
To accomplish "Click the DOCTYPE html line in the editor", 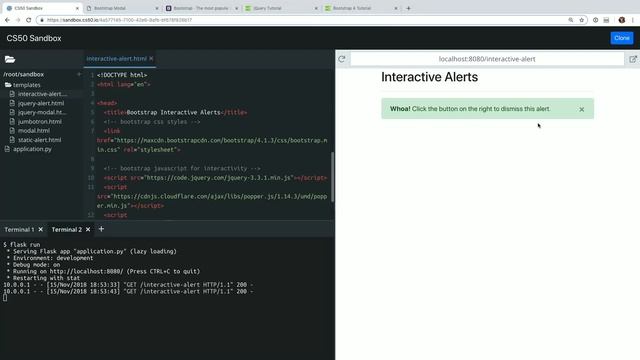I will click(122, 75).
